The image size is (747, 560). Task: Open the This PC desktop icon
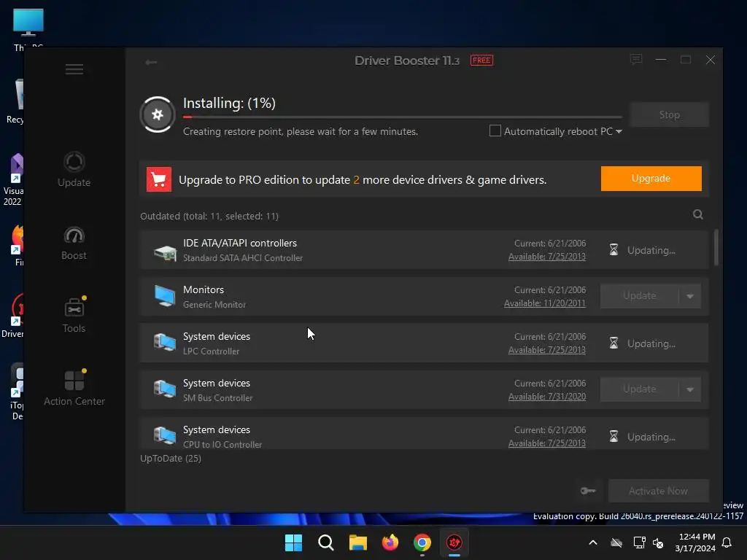point(28,28)
